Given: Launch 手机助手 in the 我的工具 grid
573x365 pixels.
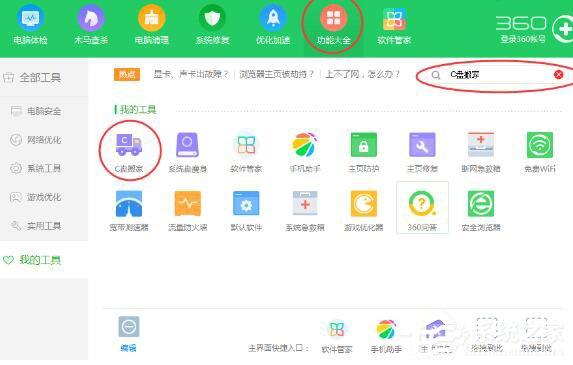Looking at the screenshot, I should 305,152.
